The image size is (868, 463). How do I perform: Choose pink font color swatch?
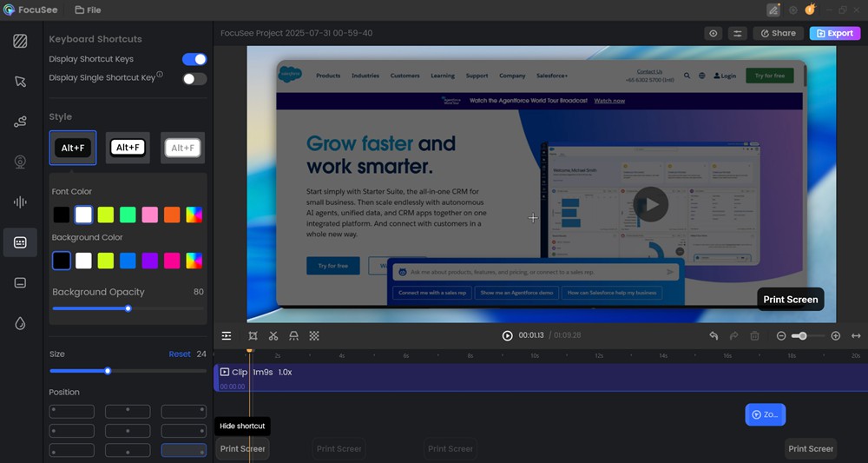(150, 215)
